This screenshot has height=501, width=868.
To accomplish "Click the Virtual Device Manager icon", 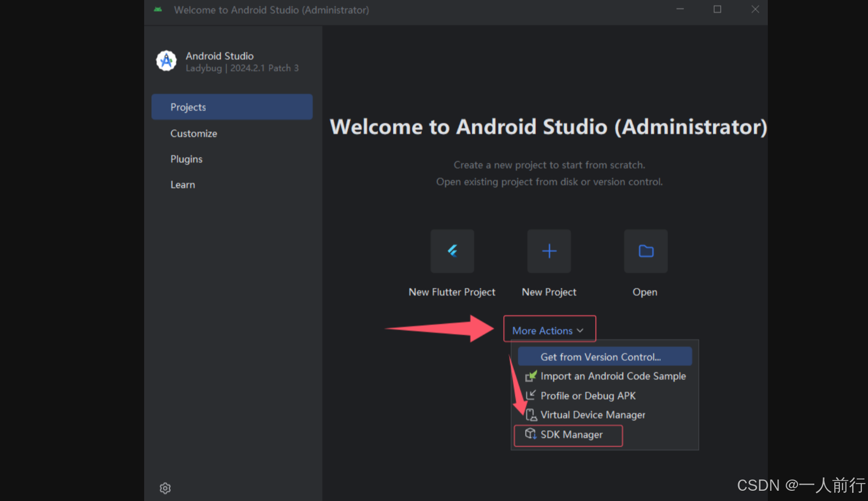I will (531, 415).
